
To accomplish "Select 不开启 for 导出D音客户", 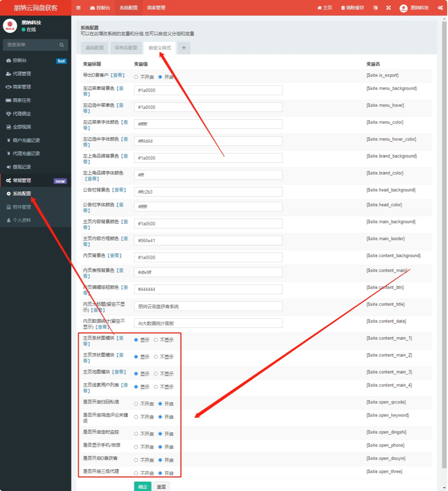I will [x=136, y=77].
